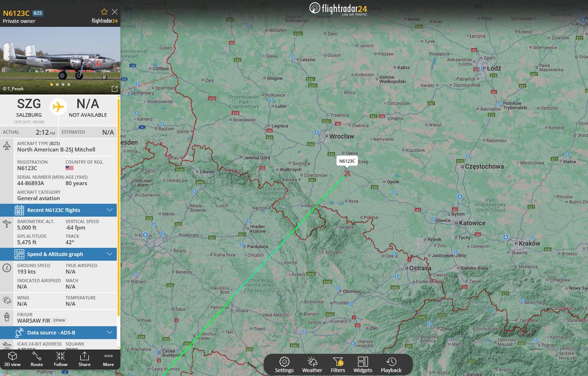Click the Ostrava city label on map
The width and height of the screenshot is (588, 376).
419,268
